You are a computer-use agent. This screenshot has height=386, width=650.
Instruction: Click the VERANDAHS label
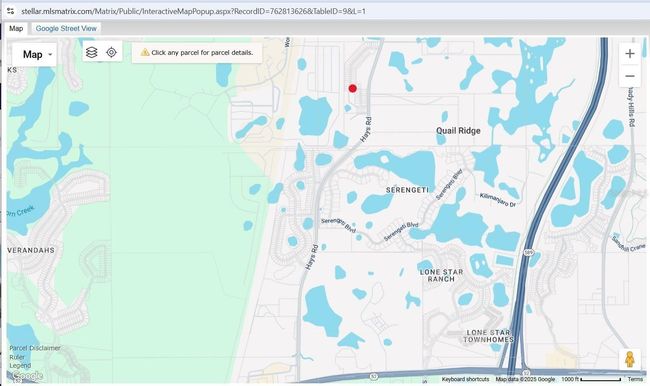[x=31, y=250]
